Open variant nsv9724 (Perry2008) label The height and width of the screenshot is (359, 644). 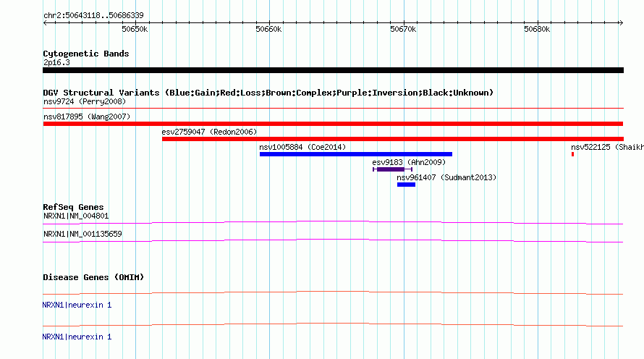pyautogui.click(x=85, y=101)
